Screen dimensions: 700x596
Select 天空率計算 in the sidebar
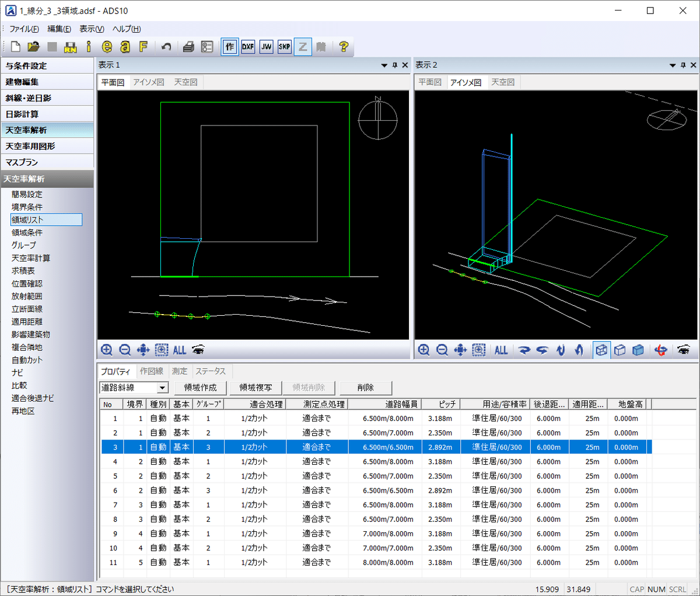[31, 258]
